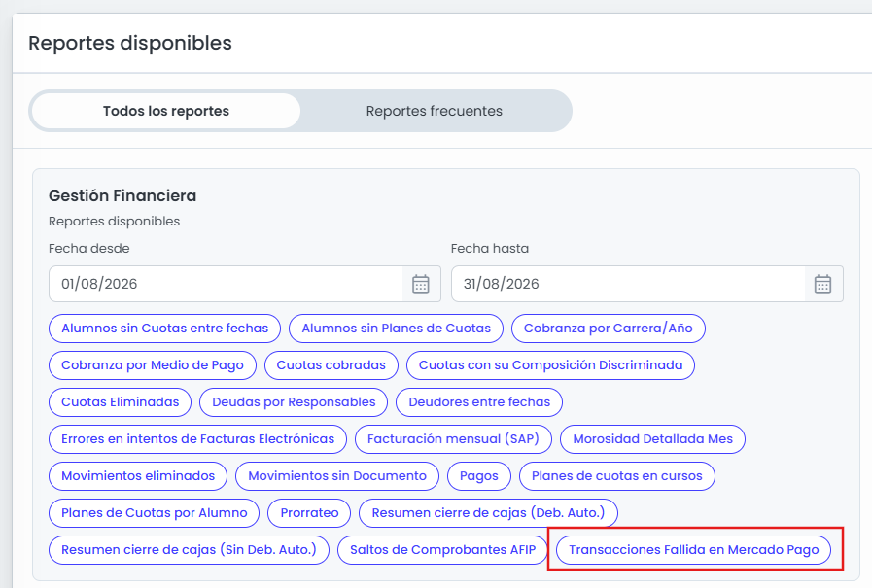Open the Fecha desde calendar picker
This screenshot has height=588, width=872.
pos(421,284)
